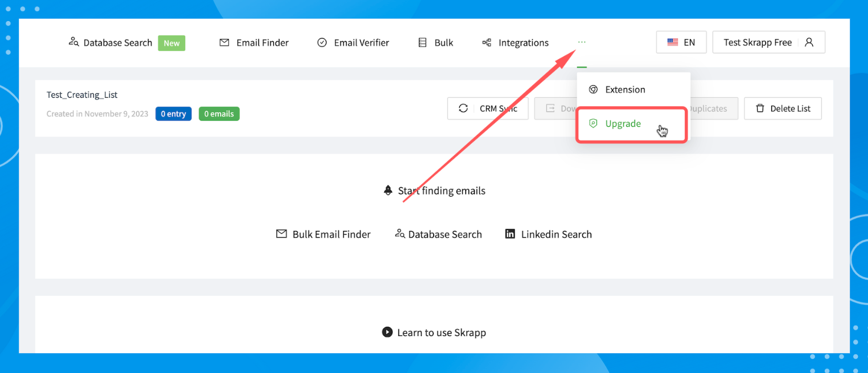This screenshot has height=373, width=868.
Task: Open the Database Search nav item
Action: (x=110, y=43)
